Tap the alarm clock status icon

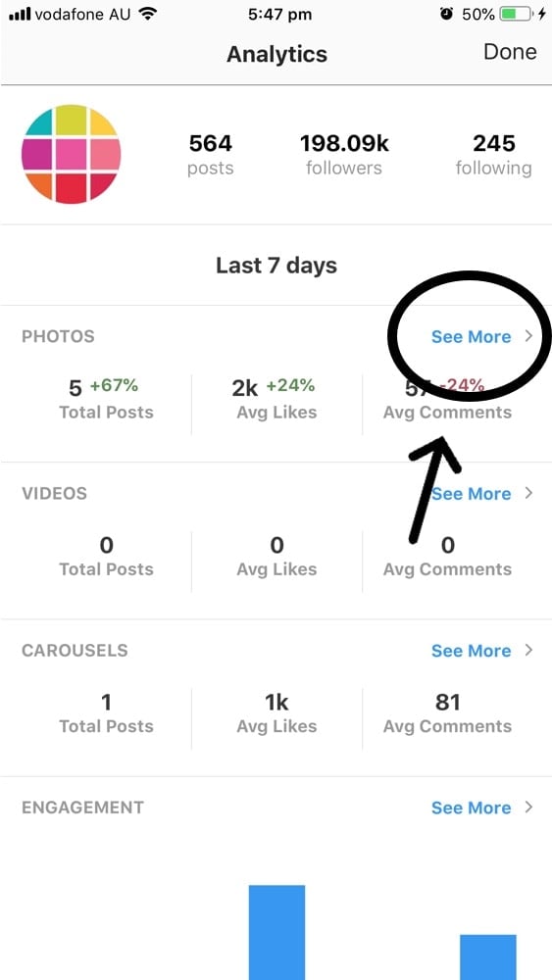(446, 14)
